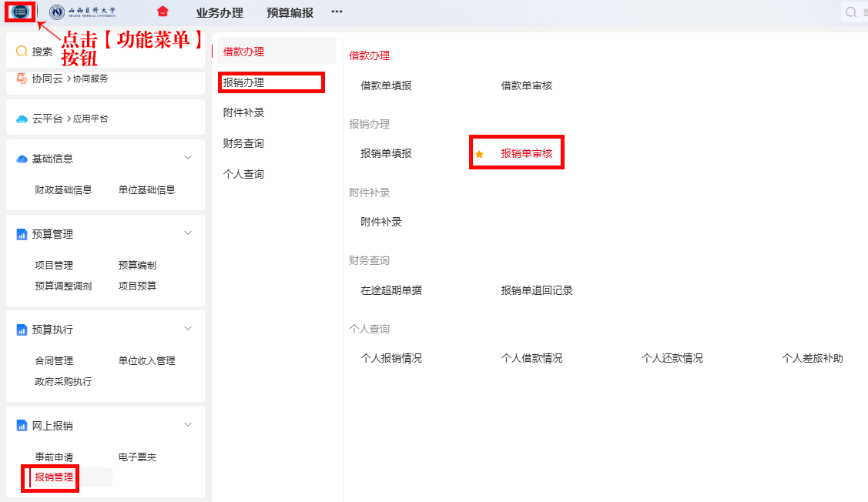Switch to the 预算编报 top tab
Viewport: 868px width, 502px height.
pos(290,12)
